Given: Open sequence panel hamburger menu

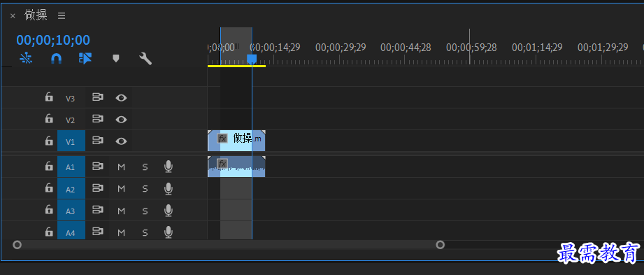Looking at the screenshot, I should pyautogui.click(x=62, y=15).
